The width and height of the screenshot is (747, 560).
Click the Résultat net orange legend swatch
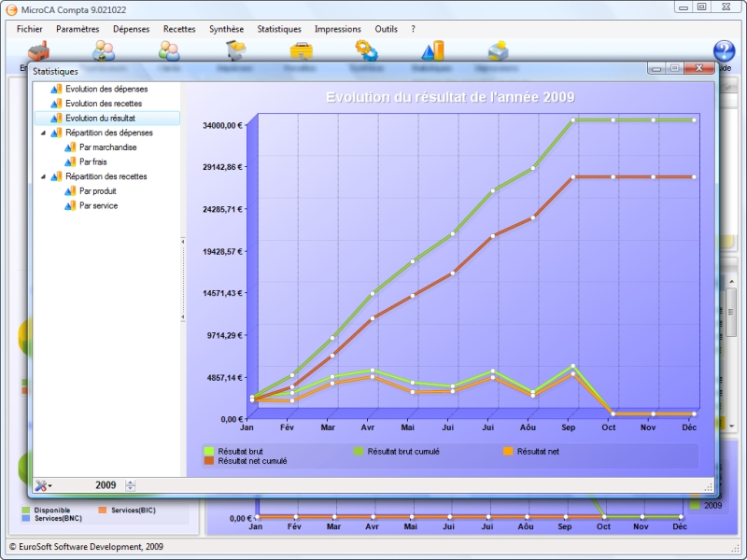pos(508,451)
